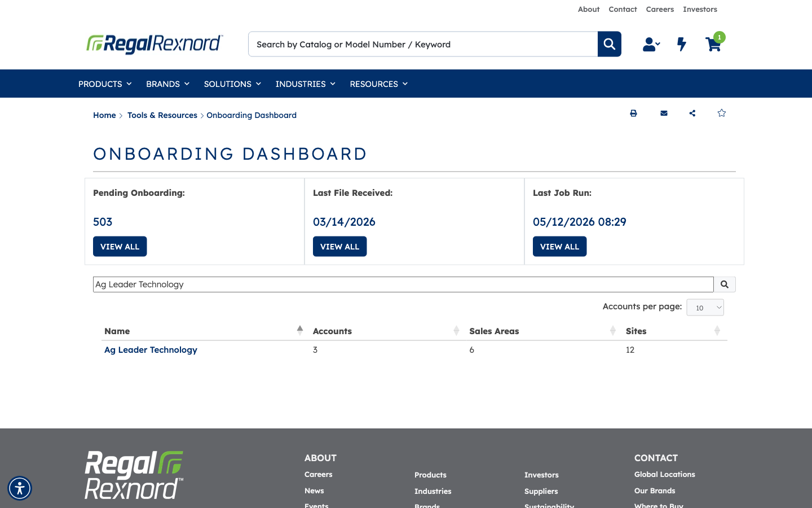Open footer Industries link

[x=433, y=492]
